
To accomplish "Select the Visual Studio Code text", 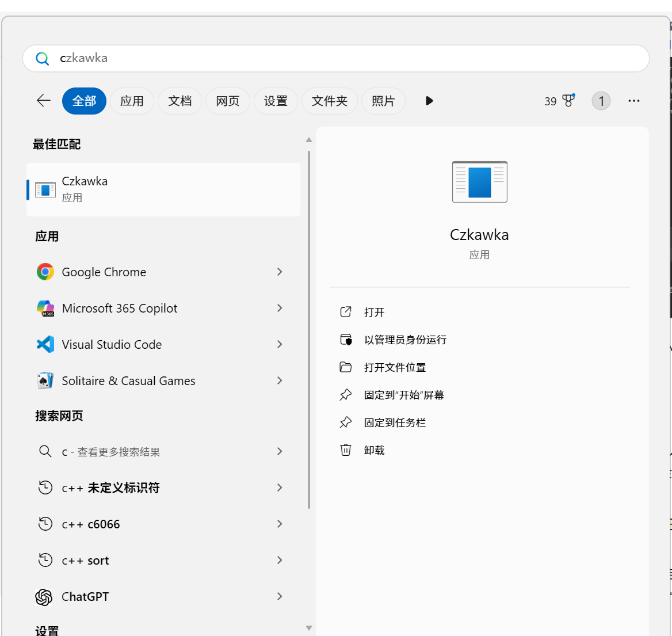I will point(112,345).
